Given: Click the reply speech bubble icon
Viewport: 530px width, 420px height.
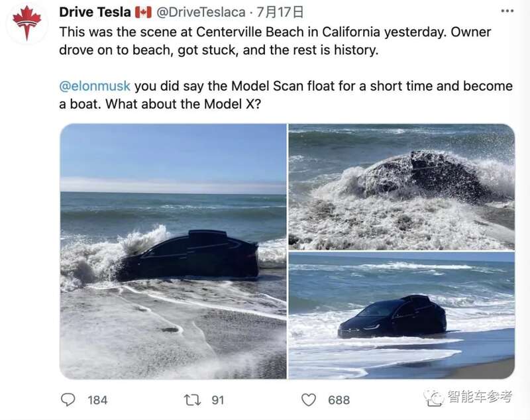Looking at the screenshot, I should (68, 399).
